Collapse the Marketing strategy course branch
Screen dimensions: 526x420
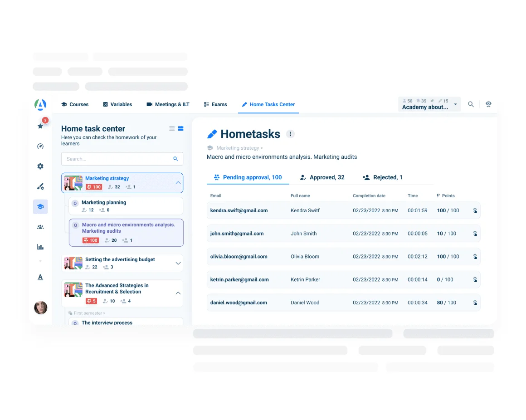178,183
